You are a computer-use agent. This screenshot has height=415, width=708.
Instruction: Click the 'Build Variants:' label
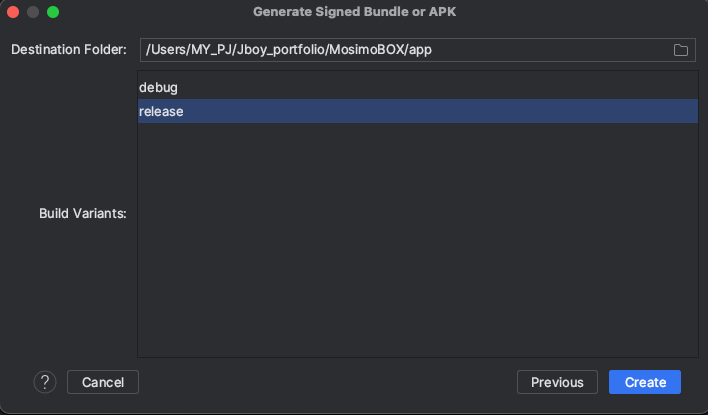pyautogui.click(x=82, y=214)
